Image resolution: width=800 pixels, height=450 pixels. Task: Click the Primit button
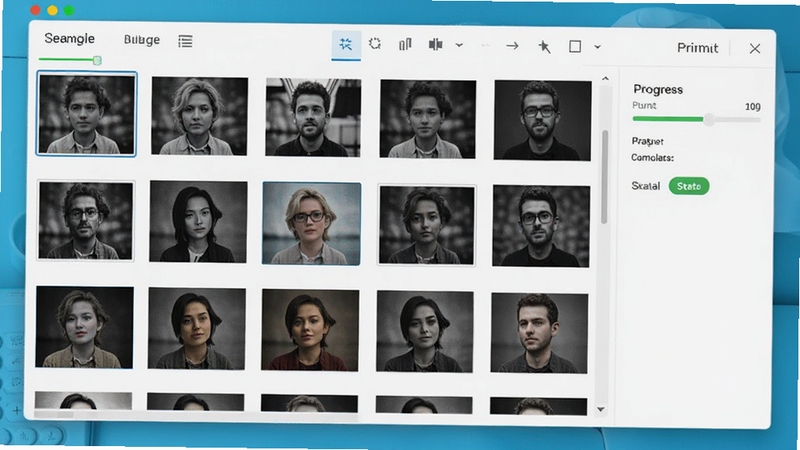[x=697, y=48]
